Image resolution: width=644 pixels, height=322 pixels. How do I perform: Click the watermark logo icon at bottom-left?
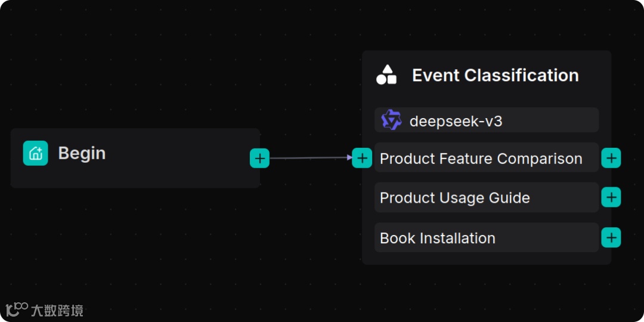[17, 309]
